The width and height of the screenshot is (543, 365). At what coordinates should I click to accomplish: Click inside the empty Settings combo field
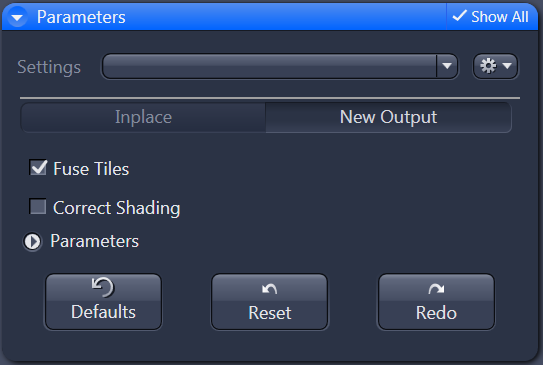coord(269,66)
